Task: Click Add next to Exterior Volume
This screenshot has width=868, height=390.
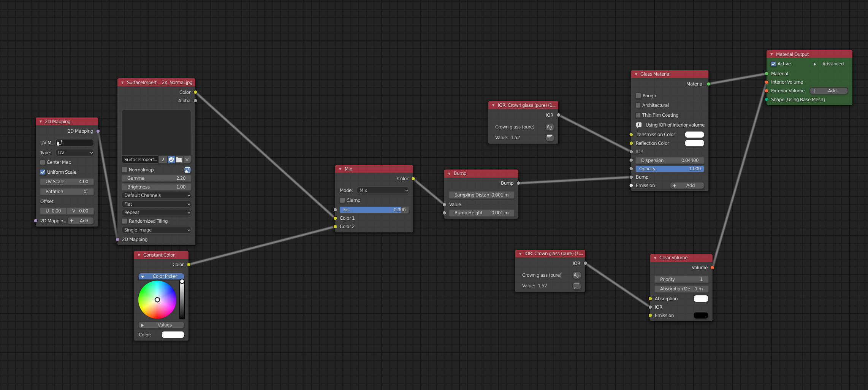Action: pyautogui.click(x=828, y=91)
